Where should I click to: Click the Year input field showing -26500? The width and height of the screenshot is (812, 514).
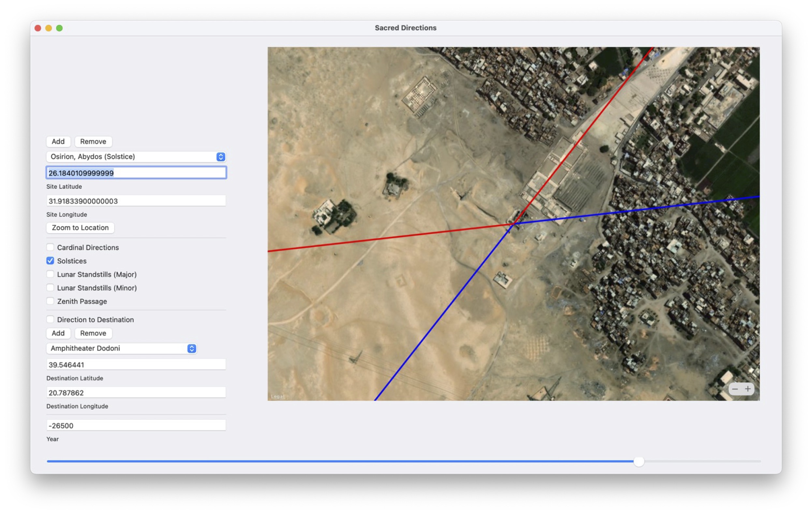(x=136, y=425)
